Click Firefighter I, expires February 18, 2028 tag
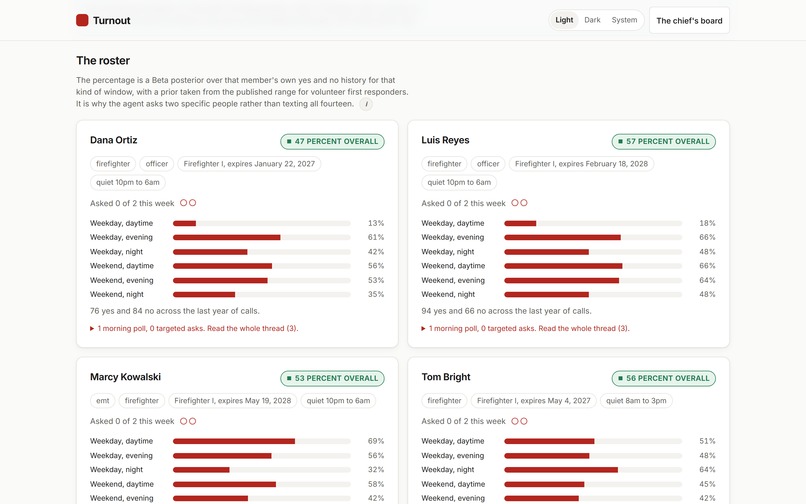 pyautogui.click(x=581, y=164)
